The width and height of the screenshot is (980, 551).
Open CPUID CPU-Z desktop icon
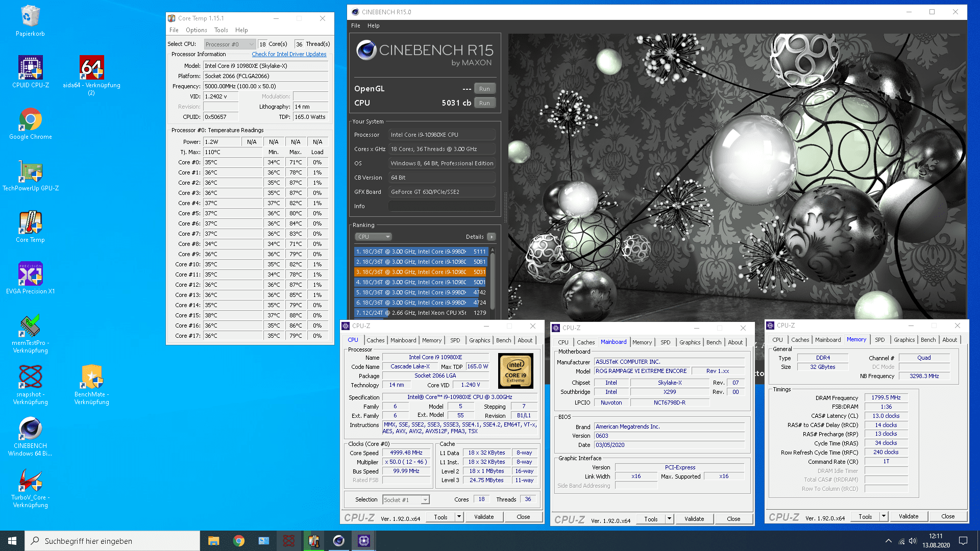click(x=31, y=72)
